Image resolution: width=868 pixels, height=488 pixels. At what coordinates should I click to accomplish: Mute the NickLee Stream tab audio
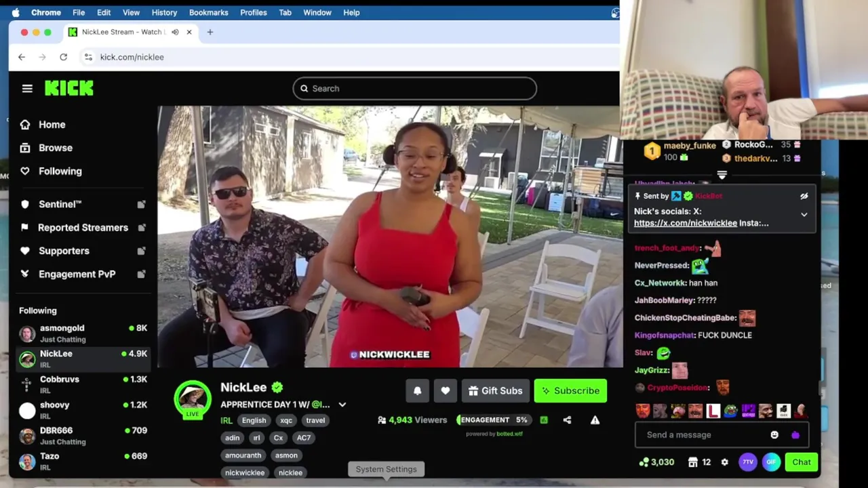tap(175, 32)
